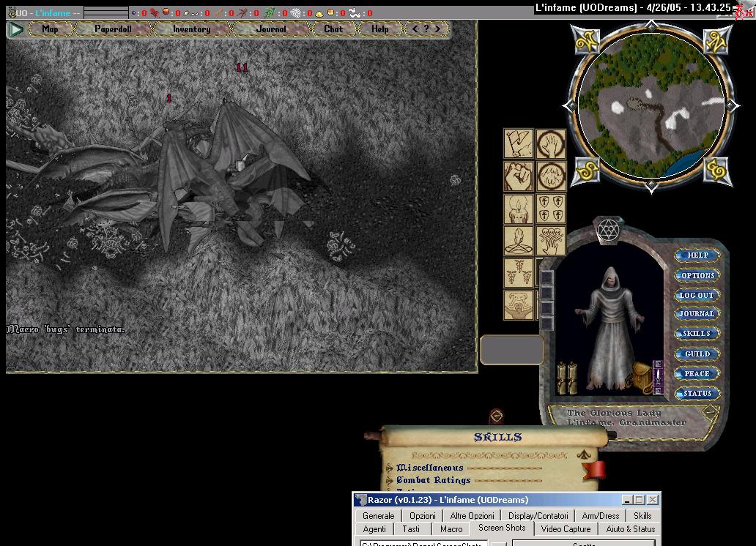Click the red blood moss counter icon

coord(155,13)
